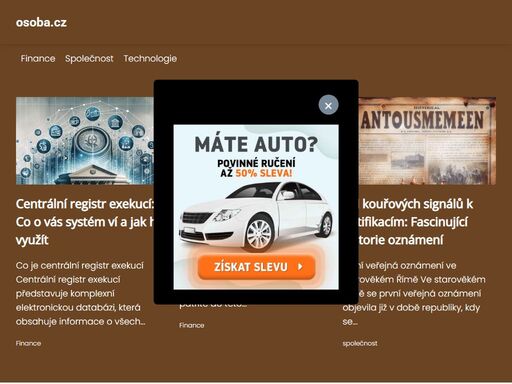Open the Finance menu item
Screen dimensions: 512x384
[x=38, y=59]
